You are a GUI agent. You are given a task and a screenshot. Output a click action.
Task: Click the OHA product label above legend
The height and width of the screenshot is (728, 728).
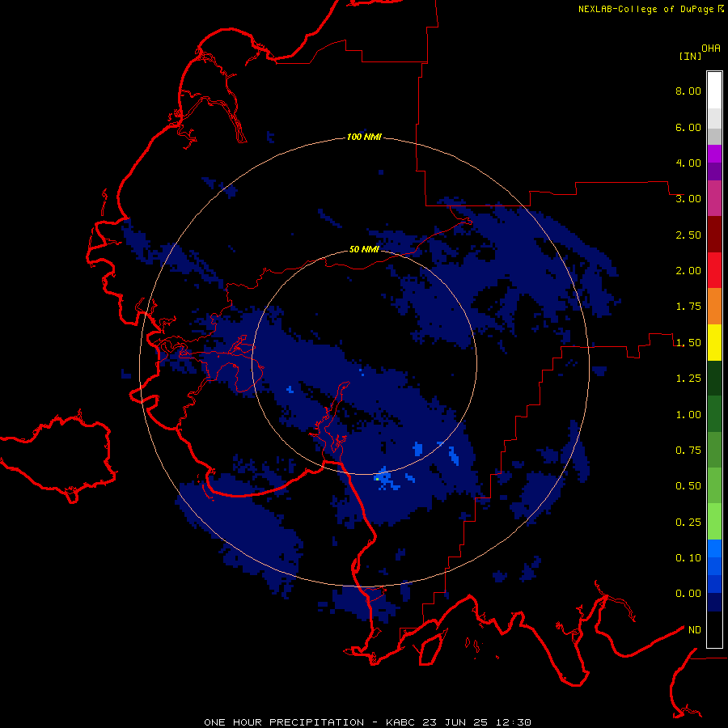[711, 48]
